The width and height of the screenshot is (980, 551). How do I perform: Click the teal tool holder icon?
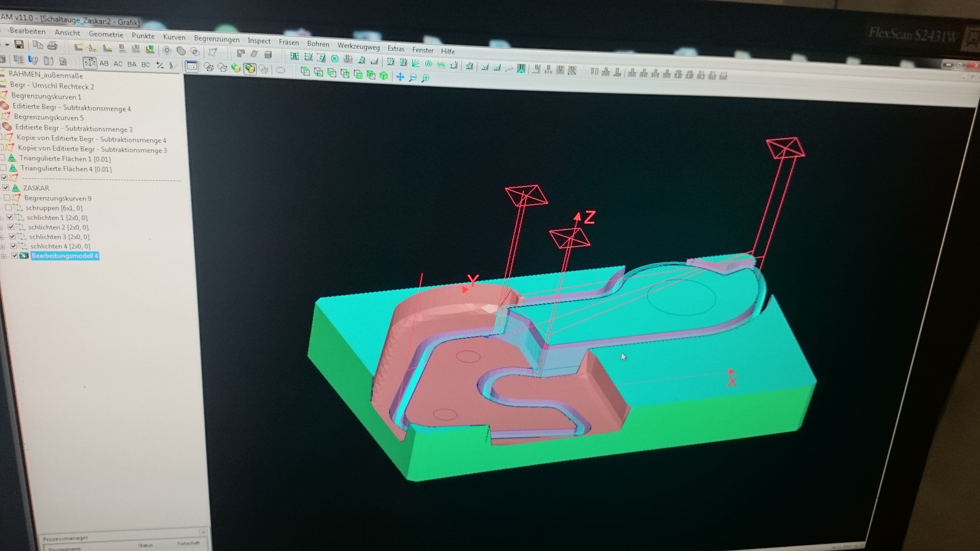[521, 68]
